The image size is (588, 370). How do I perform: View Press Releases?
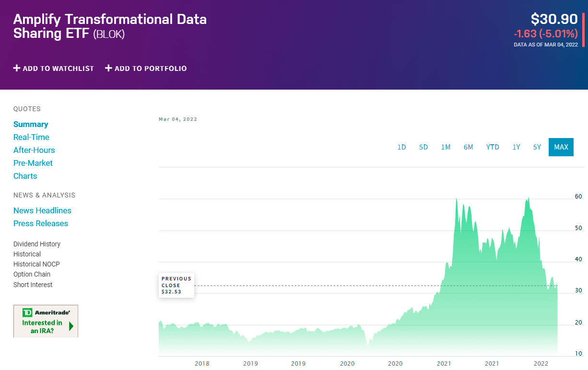coord(41,223)
